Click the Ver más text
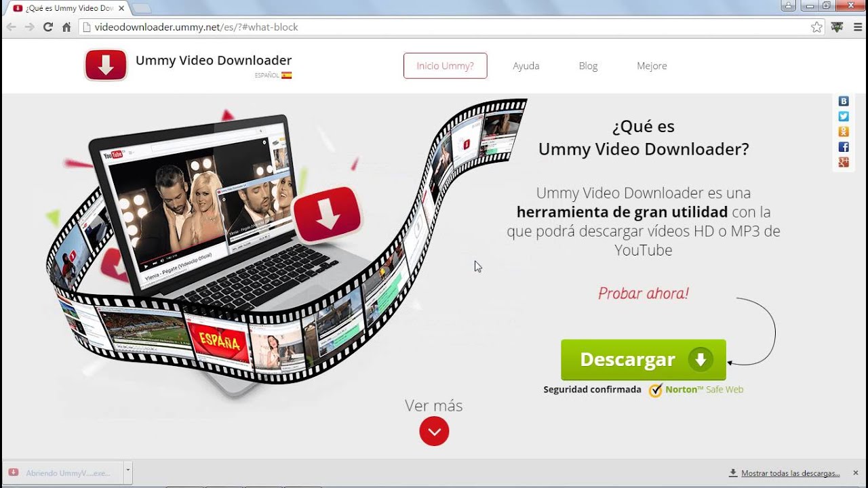 [434, 405]
